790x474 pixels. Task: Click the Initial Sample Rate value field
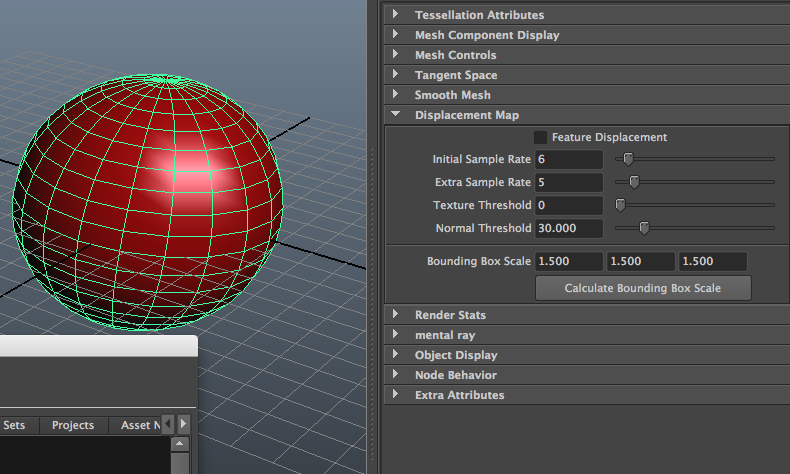click(569, 159)
